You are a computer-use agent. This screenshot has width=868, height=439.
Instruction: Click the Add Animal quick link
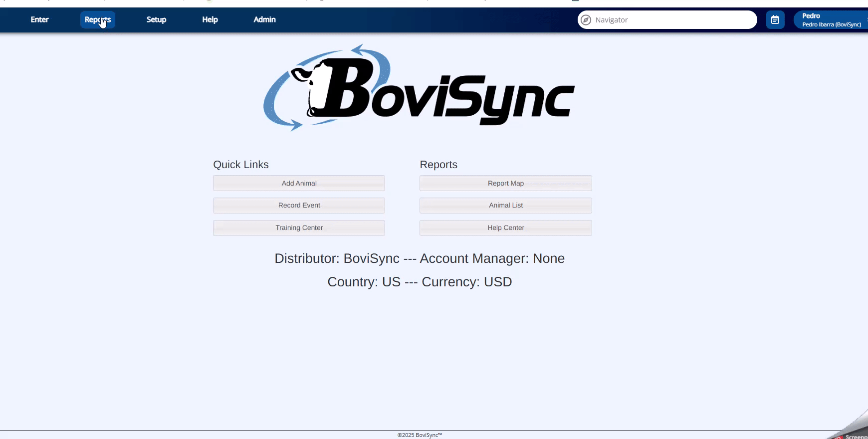pyautogui.click(x=299, y=183)
